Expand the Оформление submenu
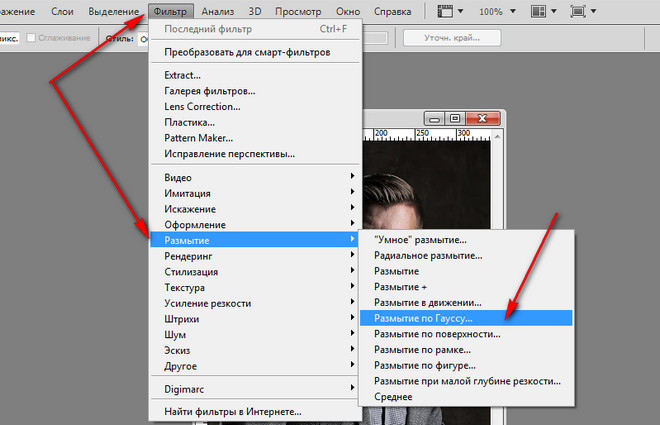660x425 pixels. click(x=255, y=225)
